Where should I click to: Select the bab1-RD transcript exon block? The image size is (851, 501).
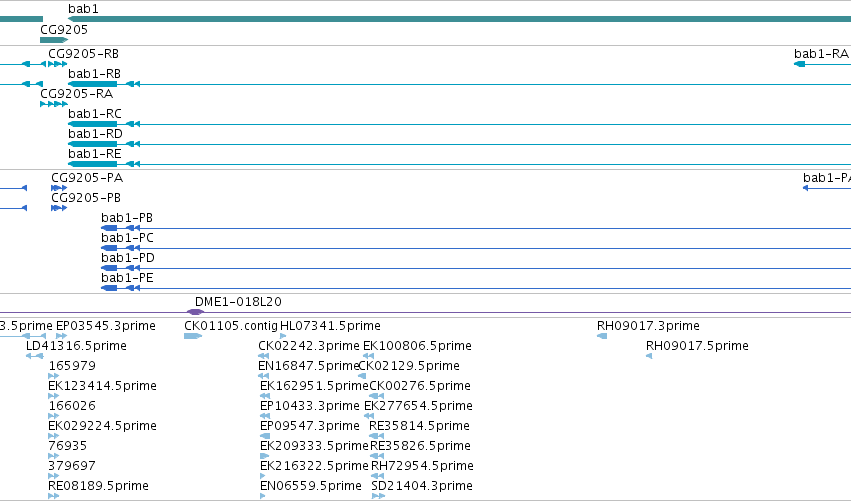92,144
